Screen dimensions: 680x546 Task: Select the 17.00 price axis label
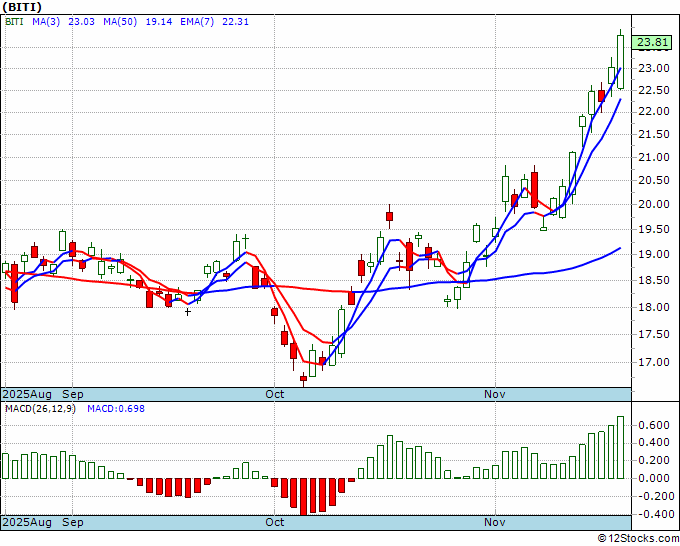coord(654,362)
